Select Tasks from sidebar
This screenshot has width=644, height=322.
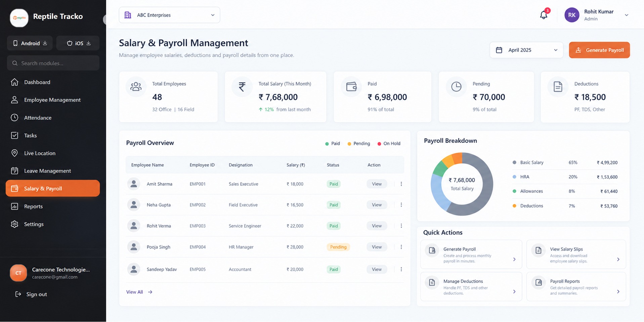pos(53,136)
